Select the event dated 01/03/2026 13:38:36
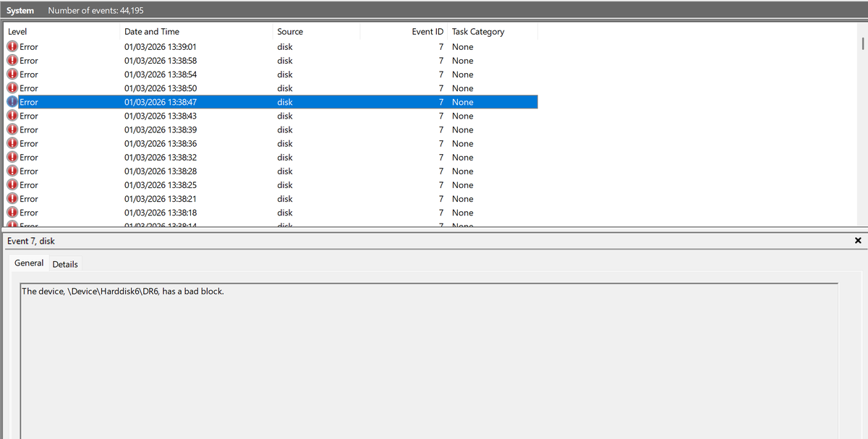 161,143
